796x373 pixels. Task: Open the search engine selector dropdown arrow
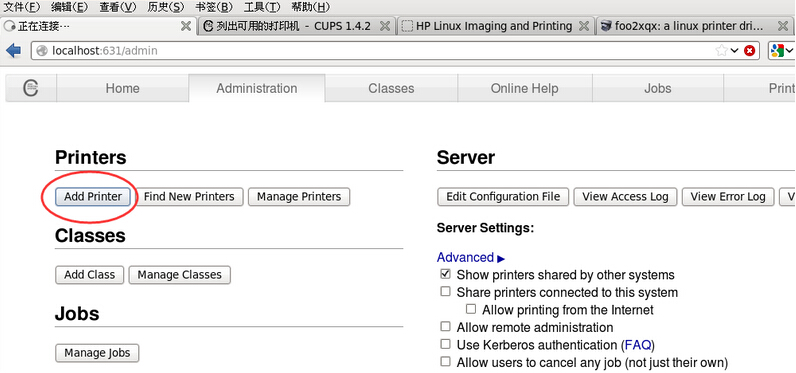[789, 50]
